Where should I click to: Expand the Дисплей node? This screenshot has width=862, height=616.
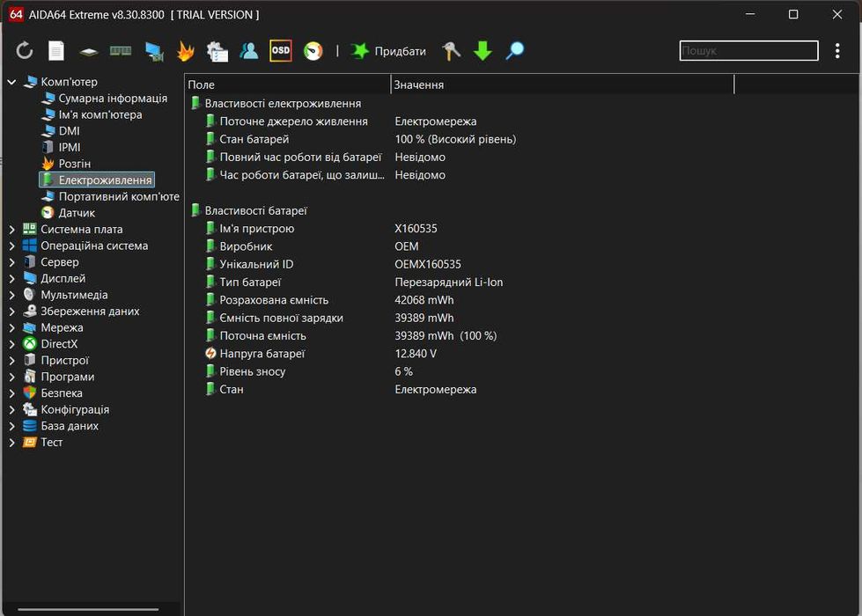click(11, 279)
